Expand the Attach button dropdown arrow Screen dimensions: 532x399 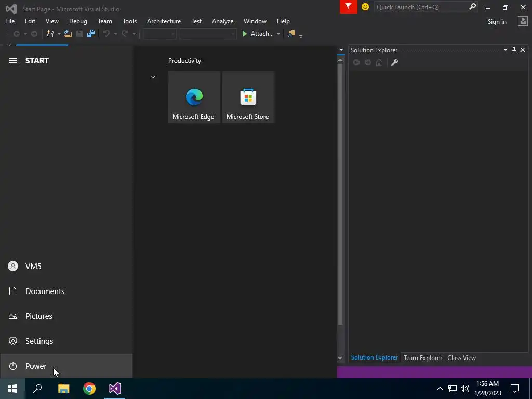tap(278, 34)
